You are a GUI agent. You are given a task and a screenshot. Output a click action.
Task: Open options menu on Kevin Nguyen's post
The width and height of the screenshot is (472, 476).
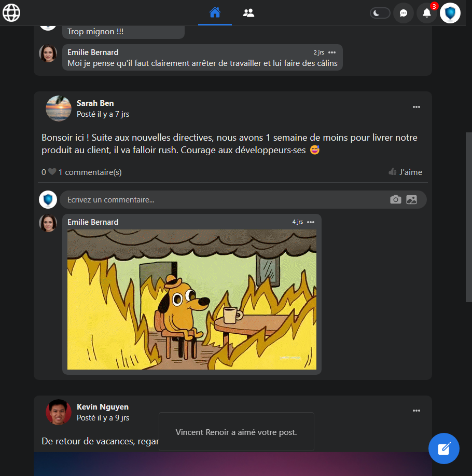(417, 411)
